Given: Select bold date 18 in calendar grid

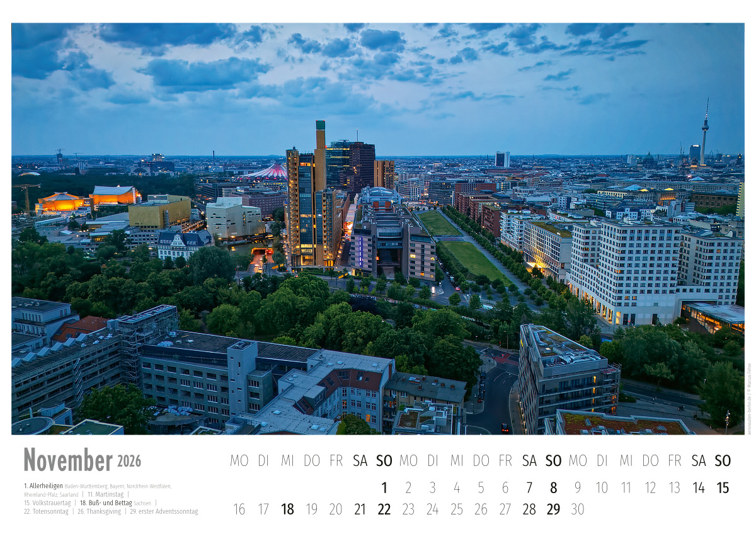Looking at the screenshot, I should (x=287, y=509).
